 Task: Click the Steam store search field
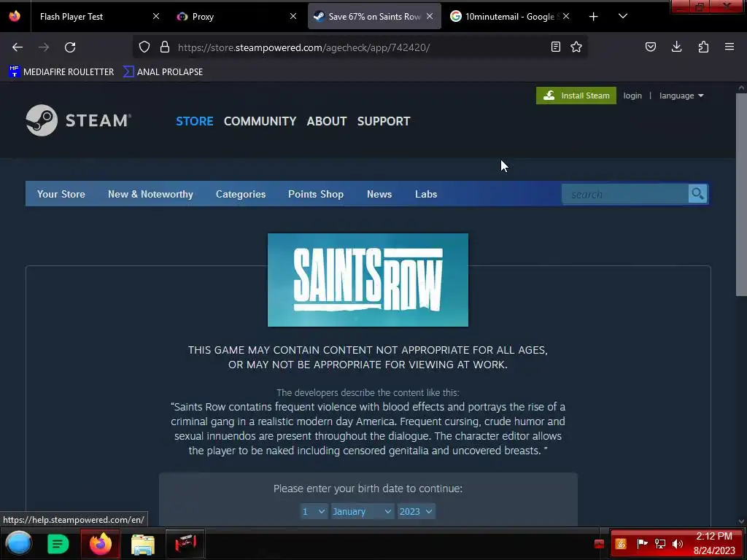625,194
